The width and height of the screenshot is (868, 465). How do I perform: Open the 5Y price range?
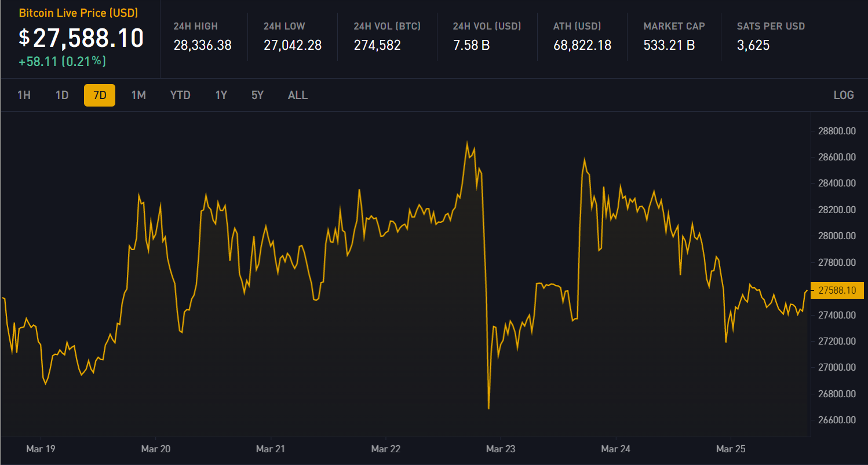257,95
